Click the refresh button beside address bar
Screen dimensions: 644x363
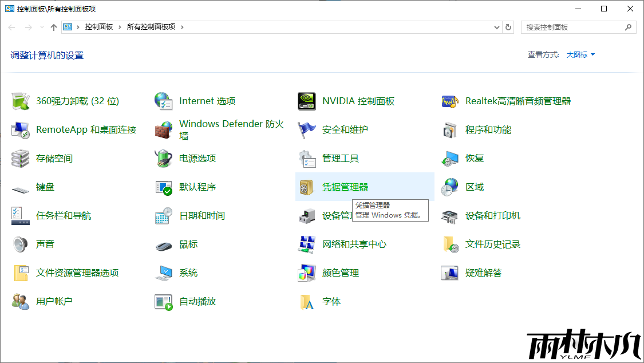[x=508, y=27]
